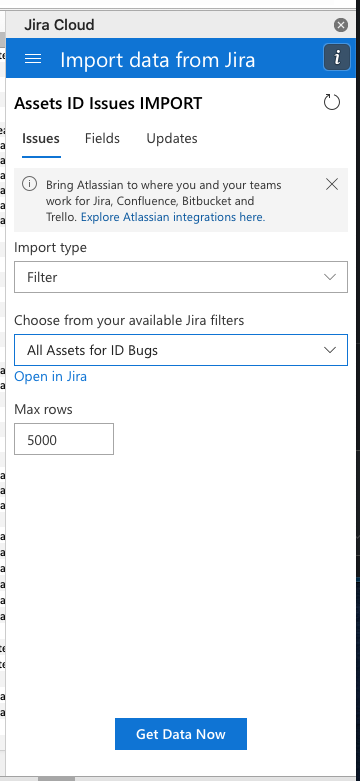360x781 pixels.
Task: Refresh the Assets ID Issues IMPORT
Action: 332,103
